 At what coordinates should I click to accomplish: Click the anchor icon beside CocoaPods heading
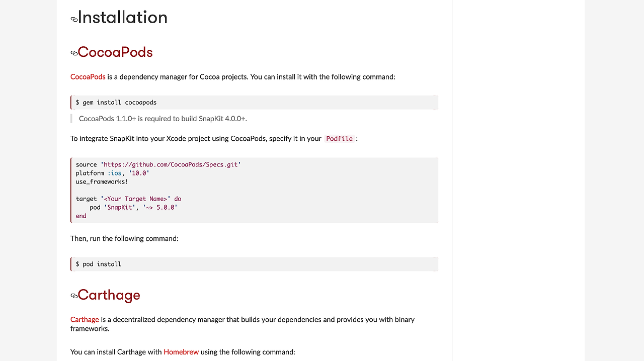click(x=74, y=53)
